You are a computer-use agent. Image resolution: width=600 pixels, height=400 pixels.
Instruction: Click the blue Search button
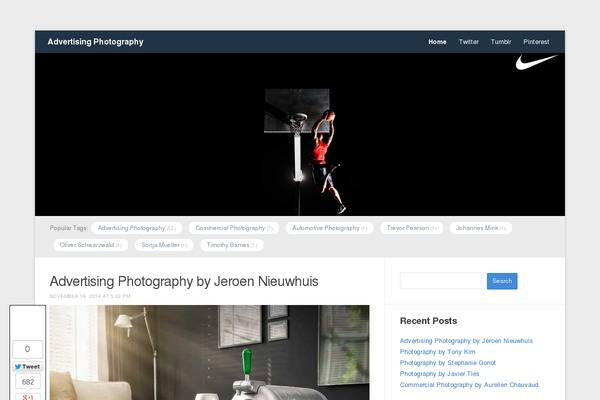(502, 281)
